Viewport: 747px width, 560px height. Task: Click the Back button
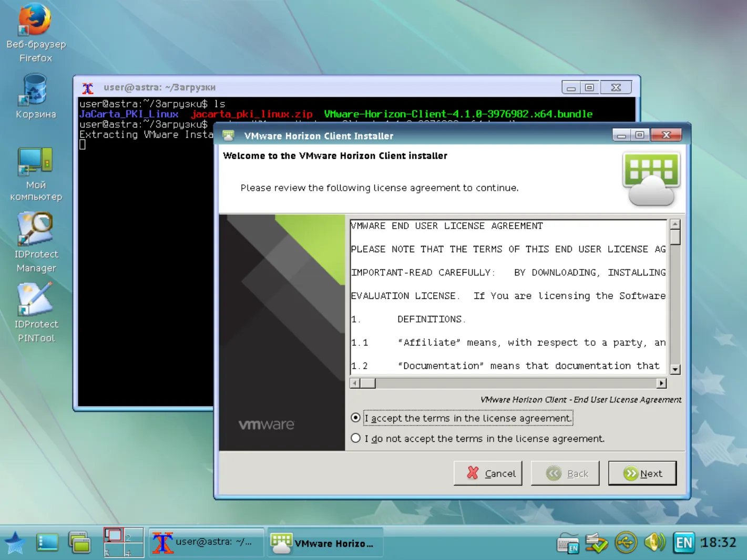pos(565,473)
